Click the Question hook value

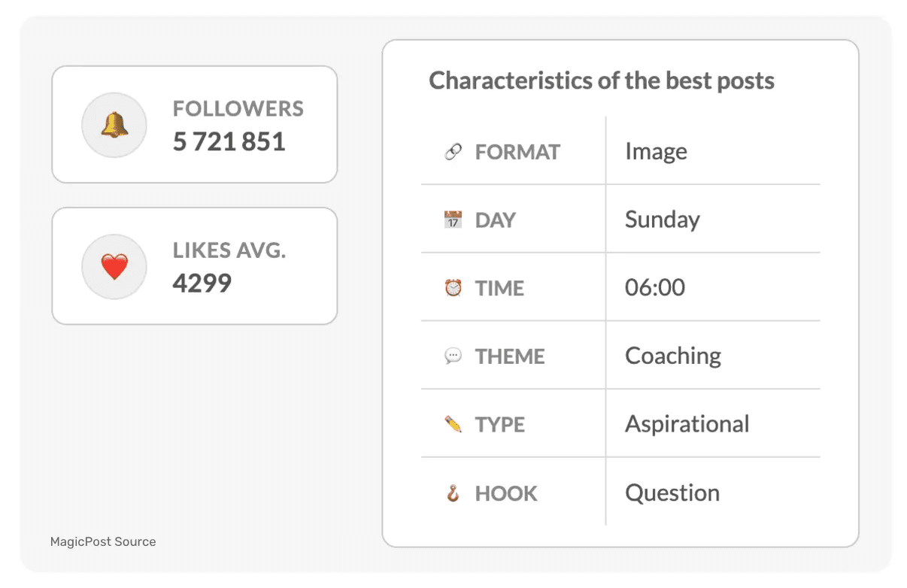point(672,493)
